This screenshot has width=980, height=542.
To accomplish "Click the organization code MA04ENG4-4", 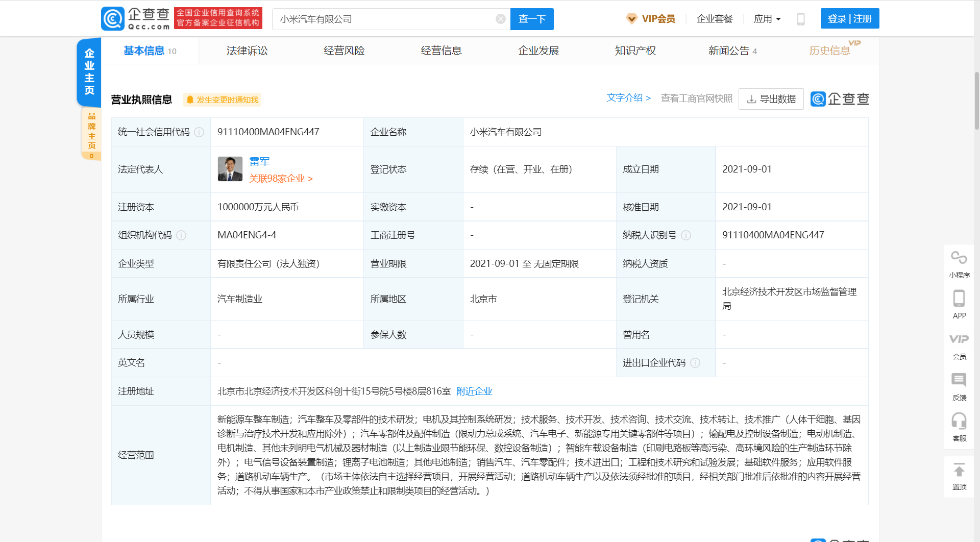I will click(x=247, y=235).
